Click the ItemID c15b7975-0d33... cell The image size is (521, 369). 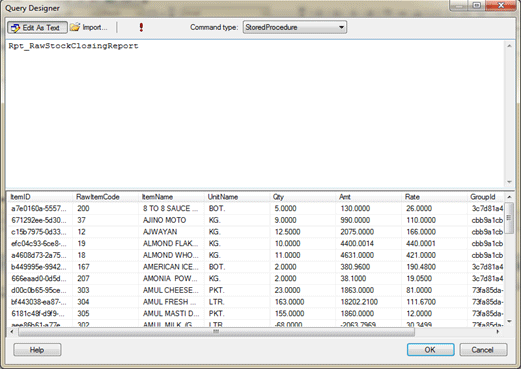[40, 232]
